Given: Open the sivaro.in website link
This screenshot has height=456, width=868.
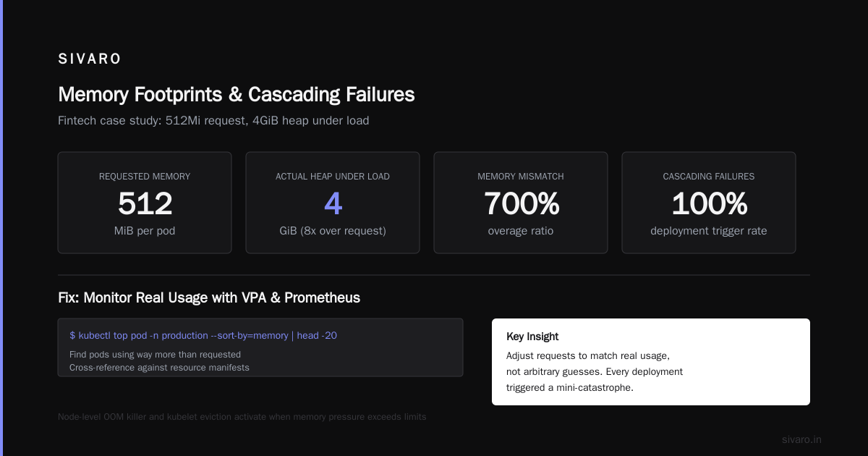Looking at the screenshot, I should tap(801, 439).
